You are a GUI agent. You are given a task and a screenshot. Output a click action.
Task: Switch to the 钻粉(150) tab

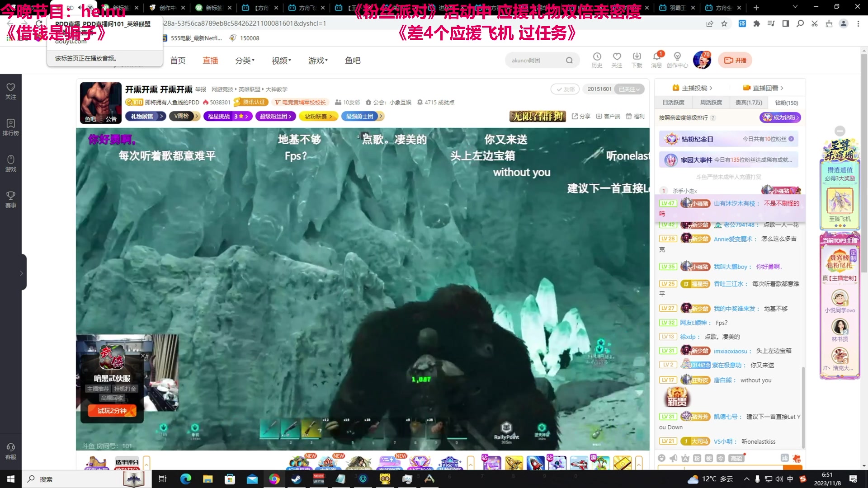click(x=786, y=103)
